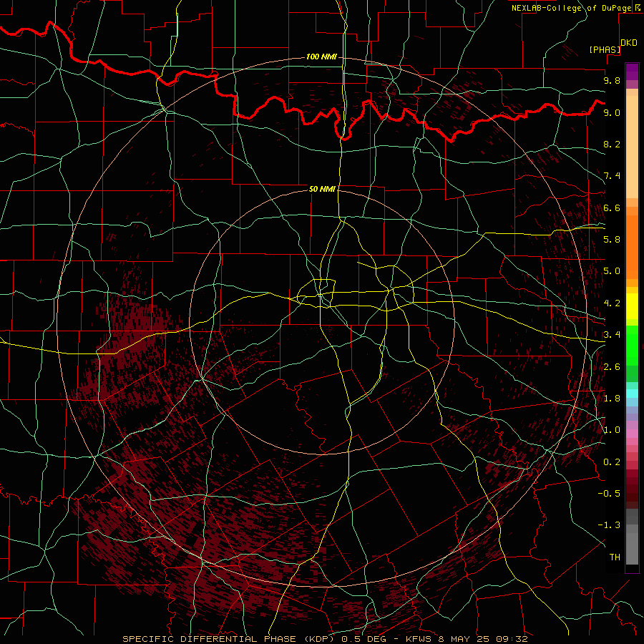The width and height of the screenshot is (644, 644).
Task: Click the 1.0 scale value
Action: coord(612,430)
